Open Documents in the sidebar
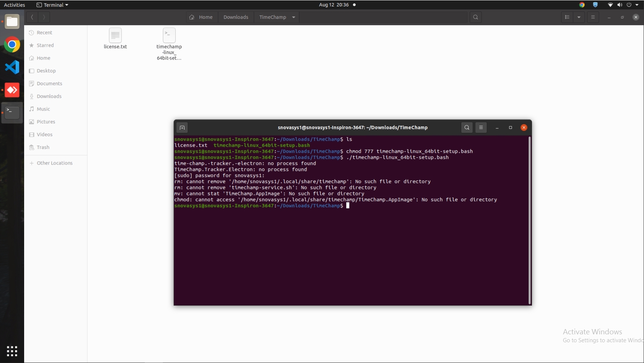 pyautogui.click(x=56, y=83)
